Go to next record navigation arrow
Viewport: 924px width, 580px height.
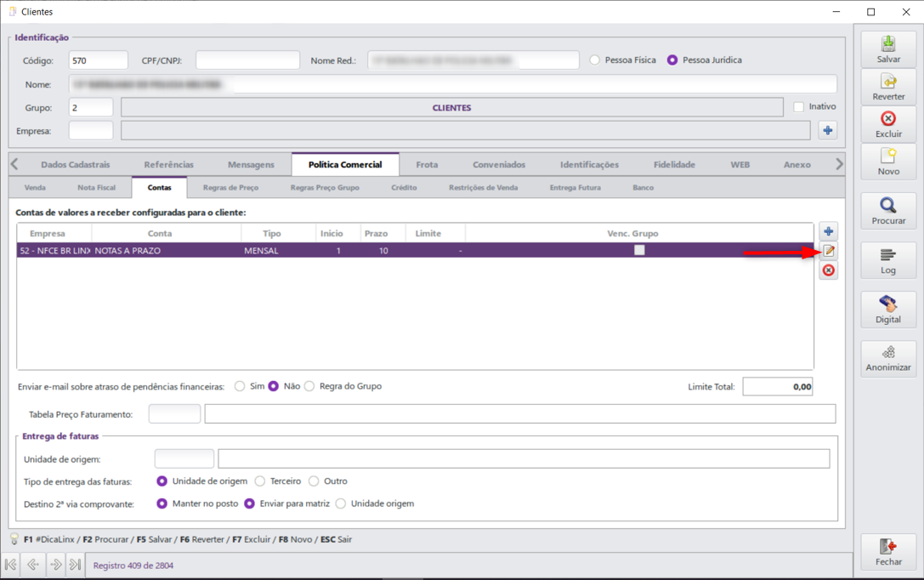tap(55, 565)
